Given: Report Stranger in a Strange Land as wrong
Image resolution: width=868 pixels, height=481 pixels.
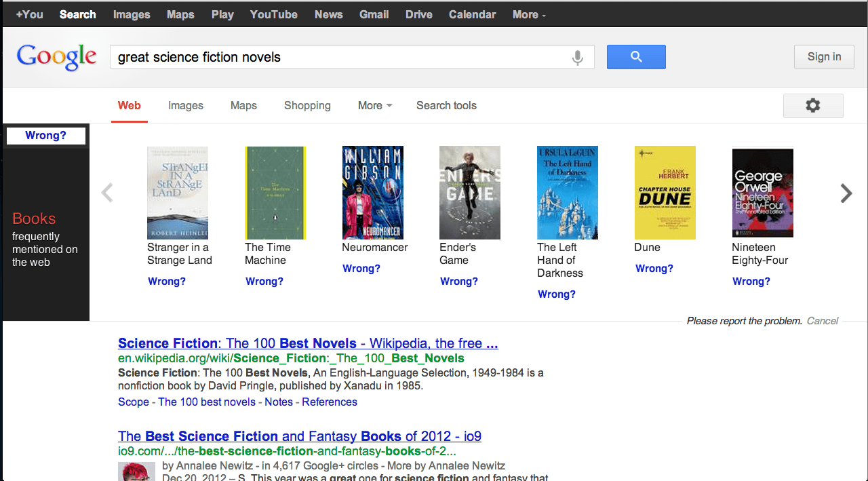Looking at the screenshot, I should point(167,281).
